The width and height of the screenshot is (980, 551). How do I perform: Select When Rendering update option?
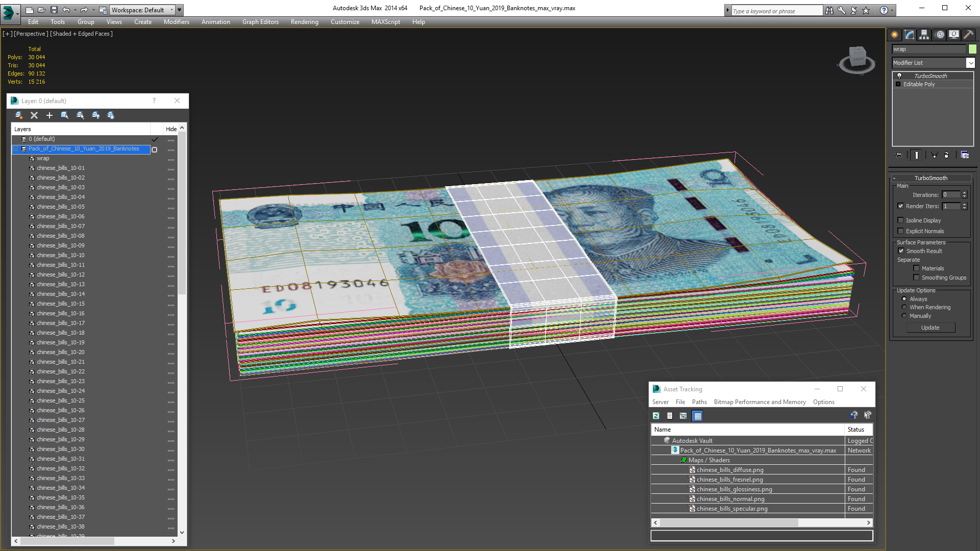[904, 307]
